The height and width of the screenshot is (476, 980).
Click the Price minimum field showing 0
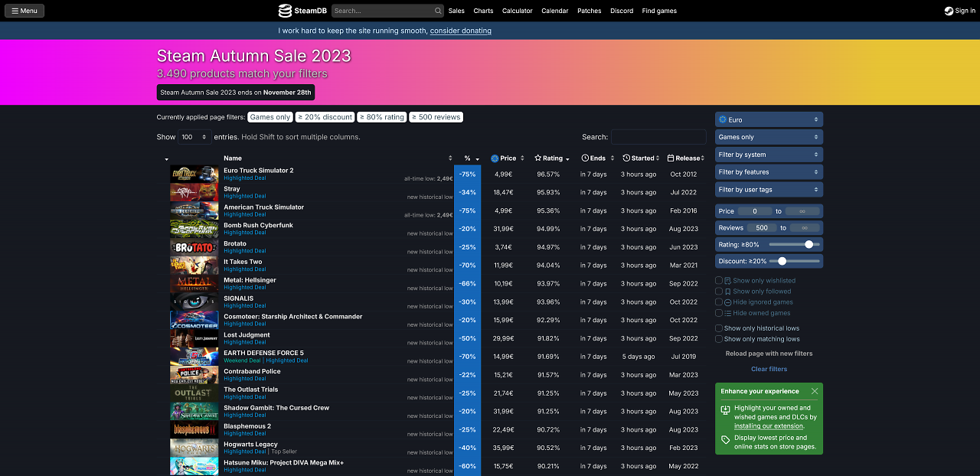click(x=756, y=210)
